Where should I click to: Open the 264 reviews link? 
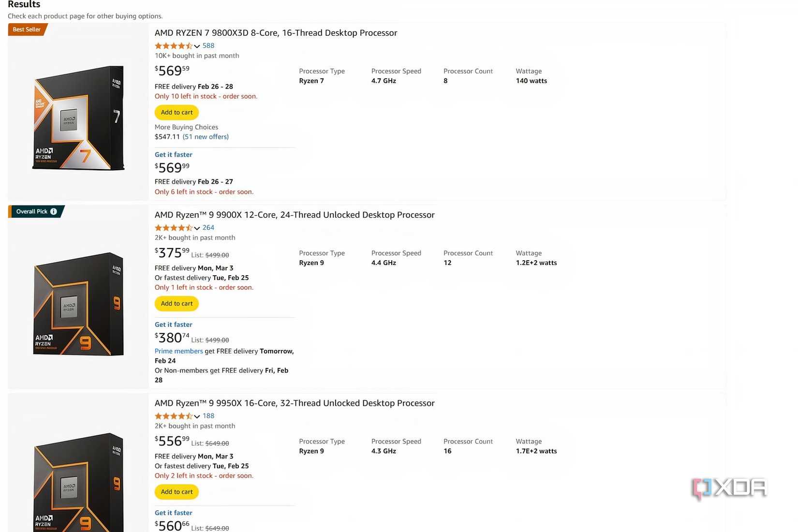208,228
